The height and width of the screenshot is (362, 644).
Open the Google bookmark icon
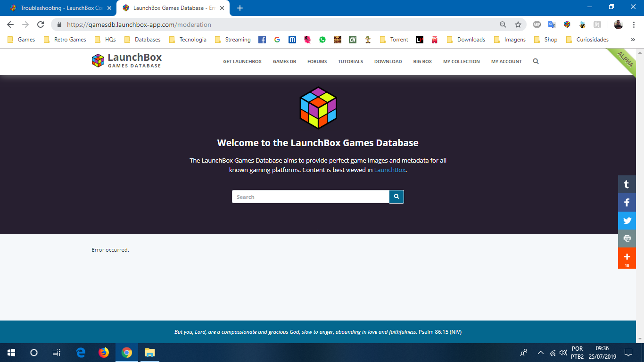coord(277,40)
